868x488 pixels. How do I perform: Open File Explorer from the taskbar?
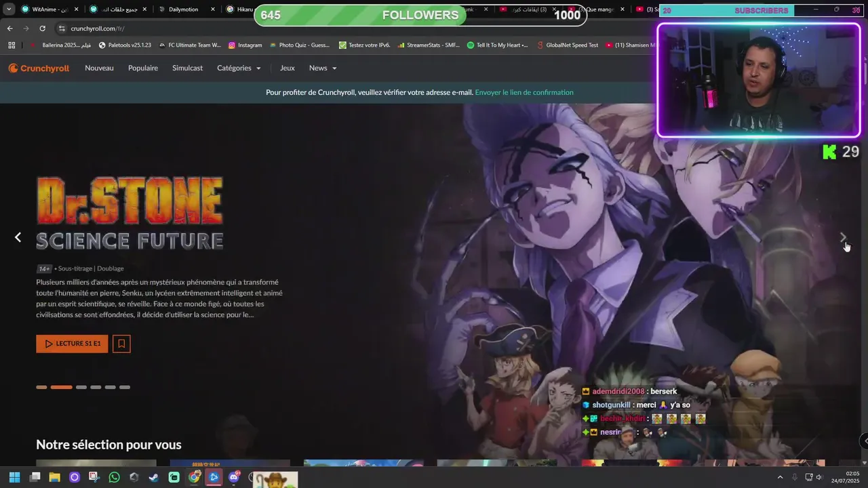(x=54, y=477)
